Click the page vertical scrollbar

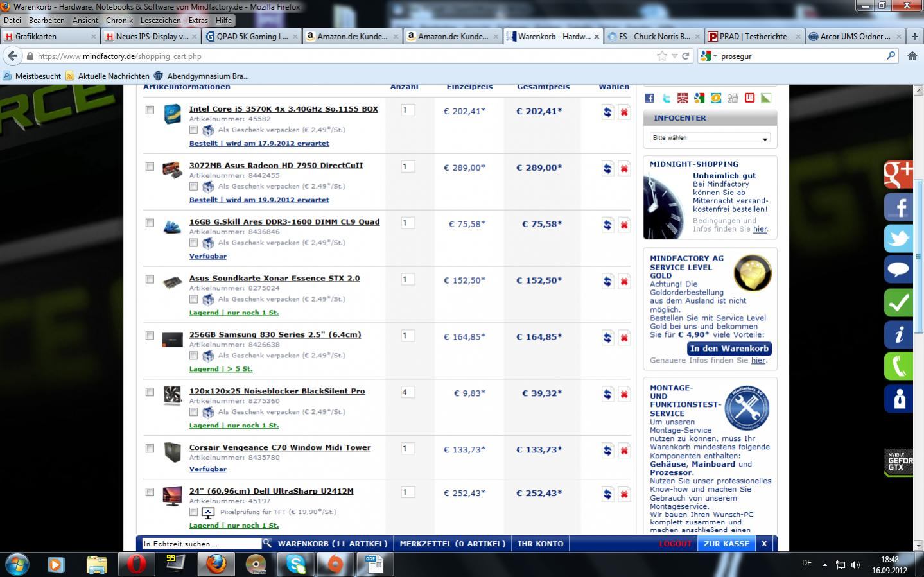point(918,255)
